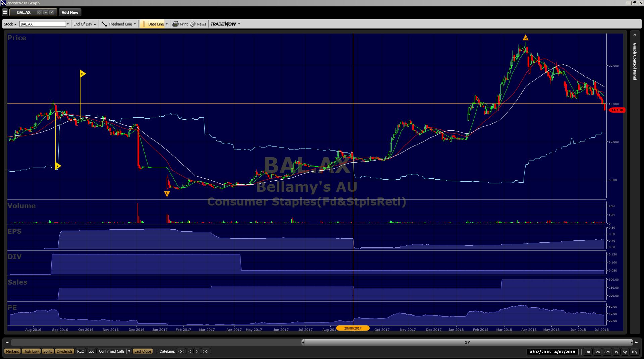This screenshot has width=644, height=359.
Task: Select the Freehand Line drawing tool icon
Action: [104, 24]
